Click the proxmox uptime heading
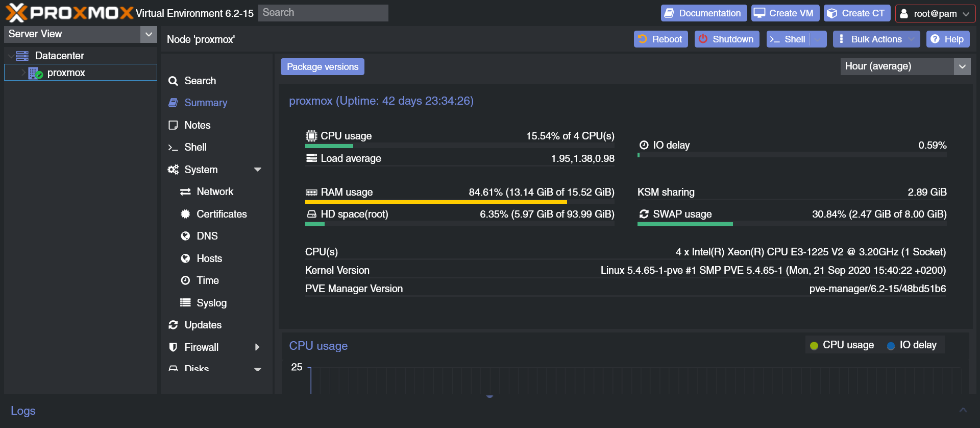Viewport: 980px width, 428px height. click(x=381, y=101)
